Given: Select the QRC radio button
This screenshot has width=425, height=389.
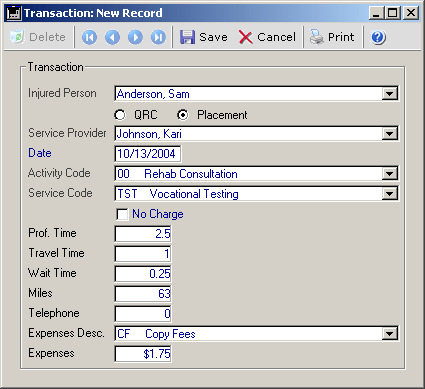Looking at the screenshot, I should pos(120,115).
